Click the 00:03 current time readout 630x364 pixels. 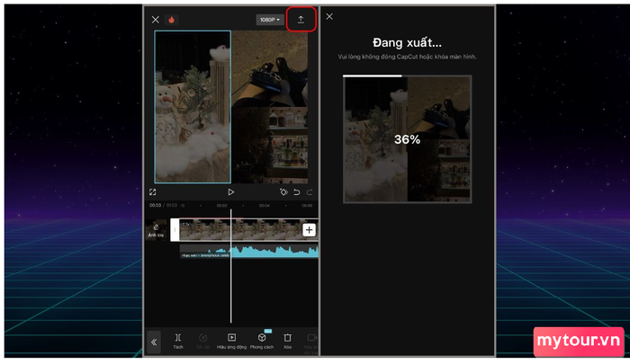coord(155,205)
